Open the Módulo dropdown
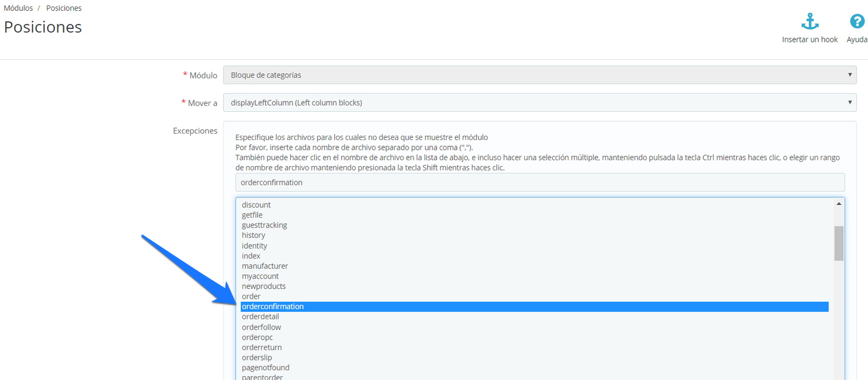Screen dimensions: 868x380 [539, 75]
